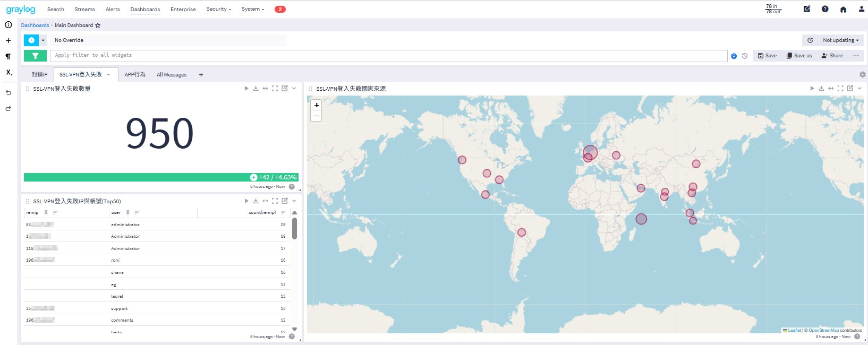The width and height of the screenshot is (868, 345).
Task: Open the Graylog logo home link
Action: [x=21, y=9]
